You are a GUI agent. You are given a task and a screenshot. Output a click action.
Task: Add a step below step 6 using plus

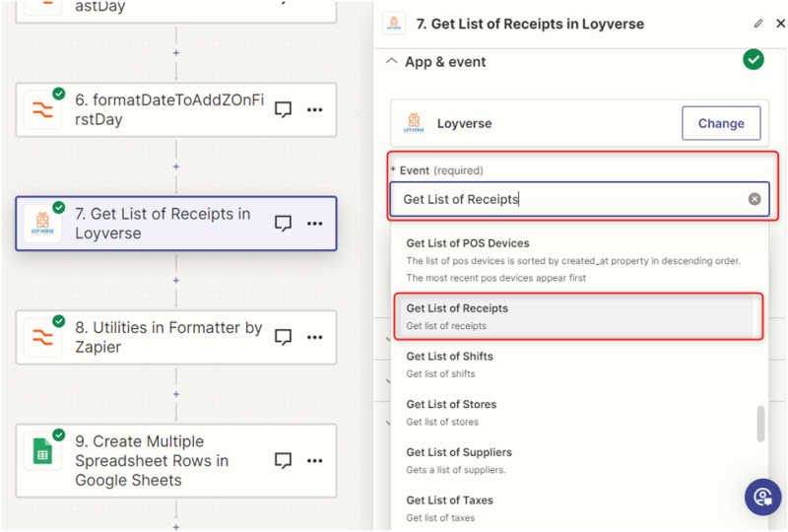click(176, 166)
